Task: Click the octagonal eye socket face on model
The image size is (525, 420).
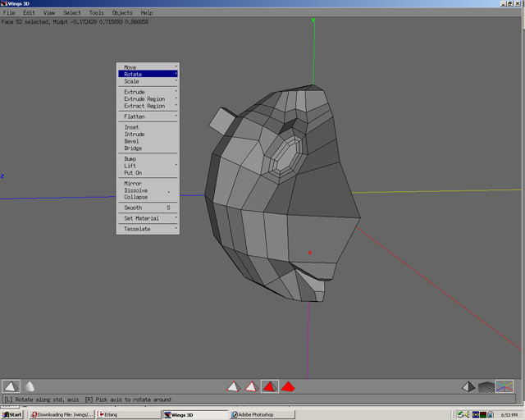Action: coord(285,157)
